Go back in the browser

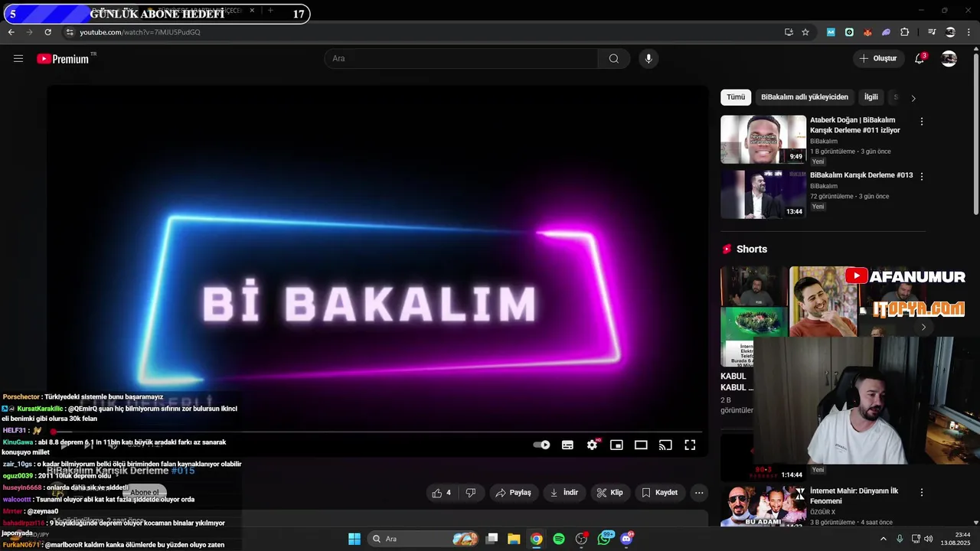click(11, 32)
